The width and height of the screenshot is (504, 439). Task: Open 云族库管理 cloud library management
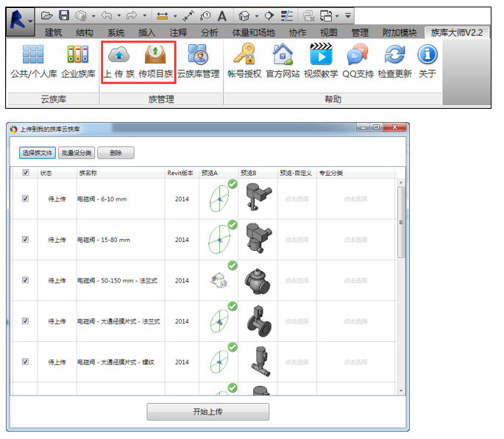198,57
